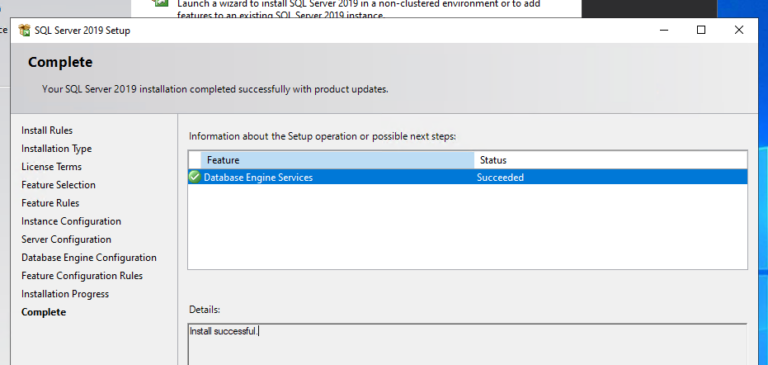The image size is (768, 365).
Task: Select Feature Selection step in sidebar
Action: pos(58,185)
